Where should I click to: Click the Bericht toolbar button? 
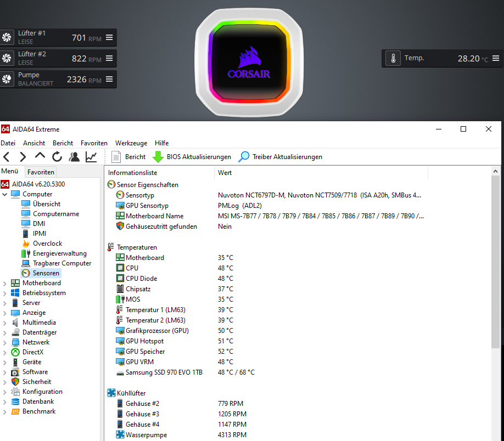point(128,157)
